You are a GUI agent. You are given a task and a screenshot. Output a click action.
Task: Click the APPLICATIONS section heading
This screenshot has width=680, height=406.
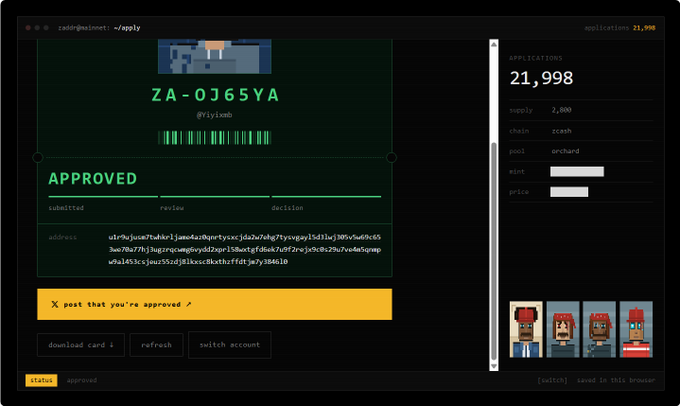click(536, 58)
